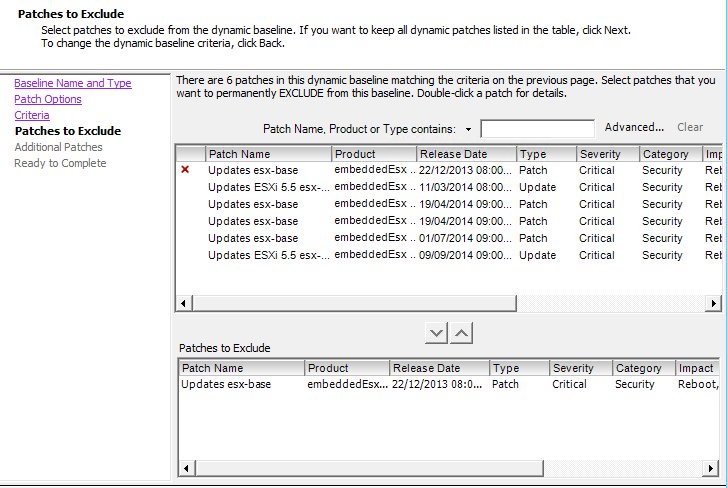Viewport: 727px width, 488px height.
Task: Click lower table's left scroll arrow
Action: [185, 469]
